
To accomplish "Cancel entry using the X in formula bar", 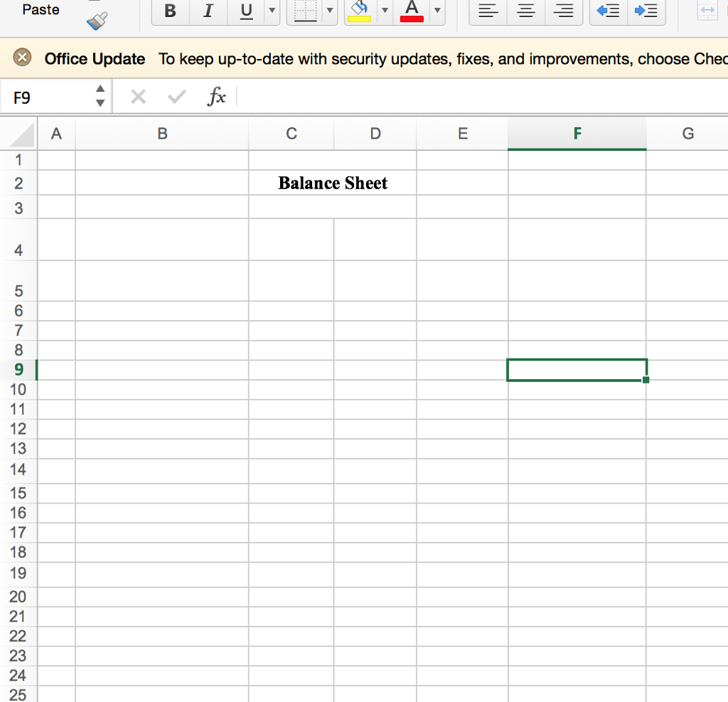I will click(x=137, y=97).
